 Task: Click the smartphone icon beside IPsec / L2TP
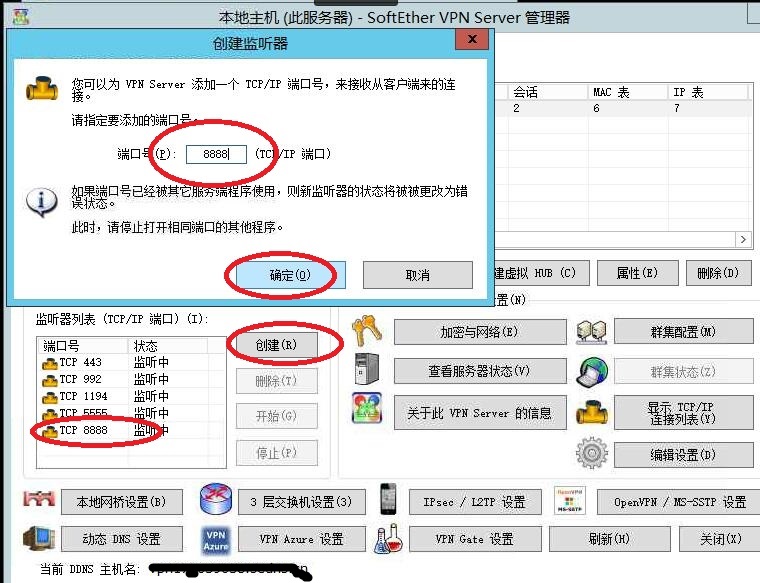click(388, 500)
